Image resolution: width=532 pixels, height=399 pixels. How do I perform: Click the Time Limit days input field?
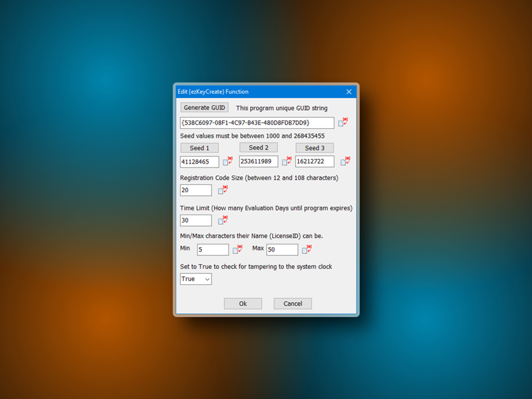(x=196, y=221)
